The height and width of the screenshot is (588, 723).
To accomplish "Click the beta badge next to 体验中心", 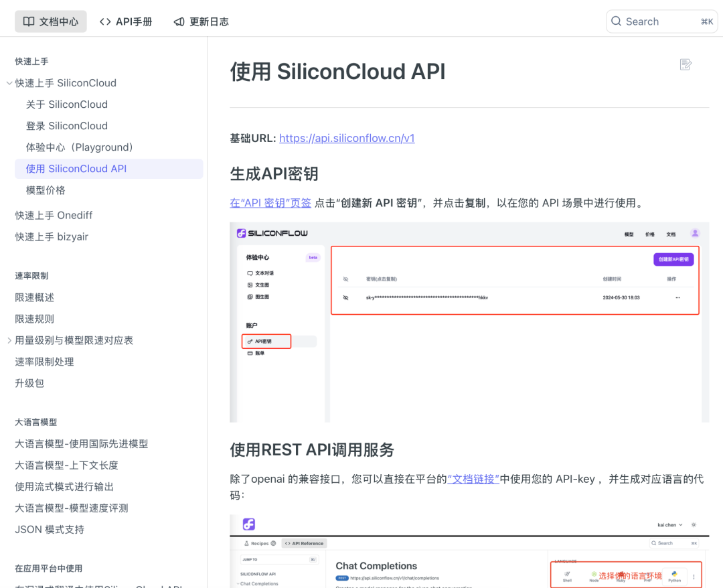I will pos(313,257).
